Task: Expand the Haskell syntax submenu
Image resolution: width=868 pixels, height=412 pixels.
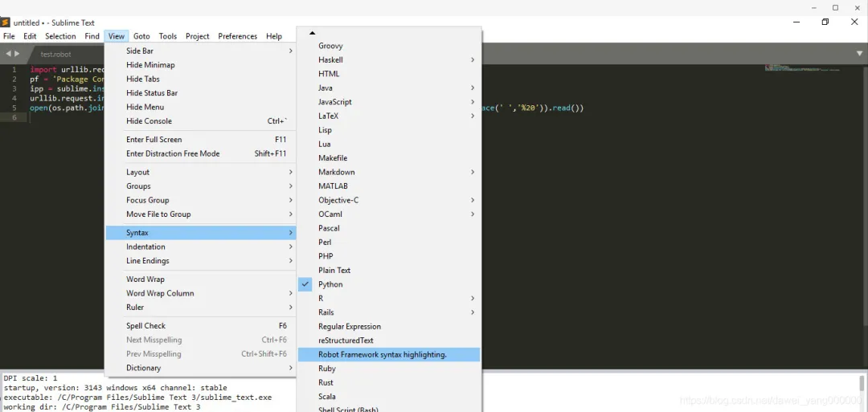Action: pos(389,59)
